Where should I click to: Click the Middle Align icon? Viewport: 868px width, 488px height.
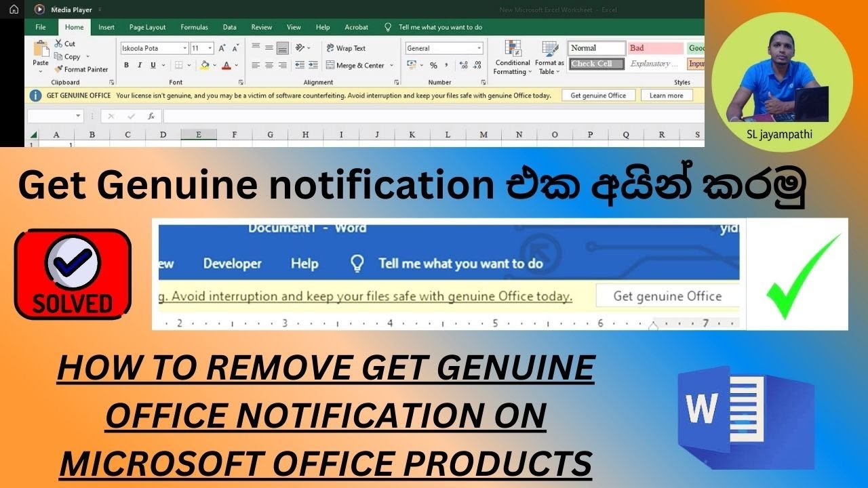tap(269, 47)
